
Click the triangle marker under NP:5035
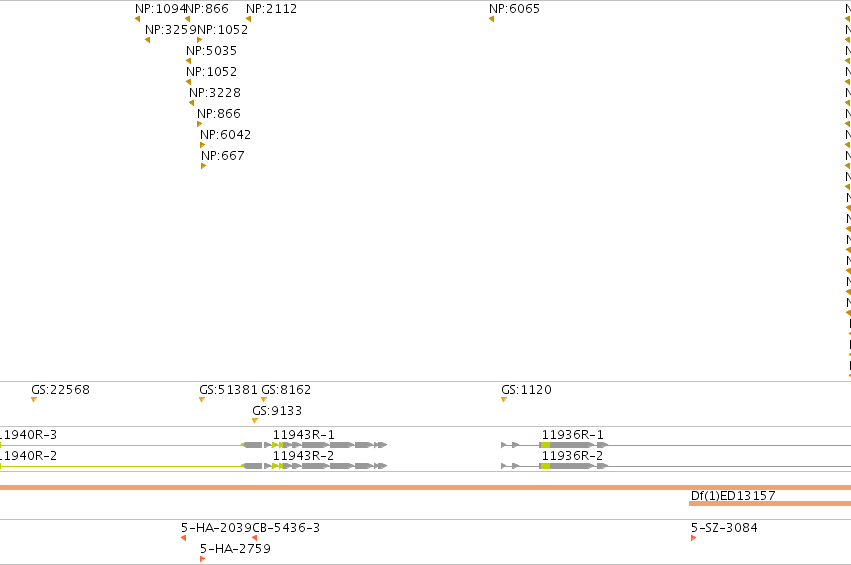[x=188, y=61]
